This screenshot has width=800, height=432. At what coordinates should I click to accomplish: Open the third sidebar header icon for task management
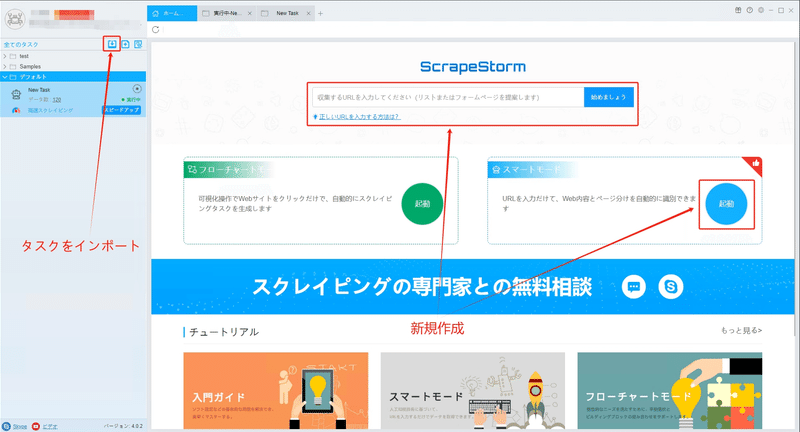pyautogui.click(x=138, y=44)
